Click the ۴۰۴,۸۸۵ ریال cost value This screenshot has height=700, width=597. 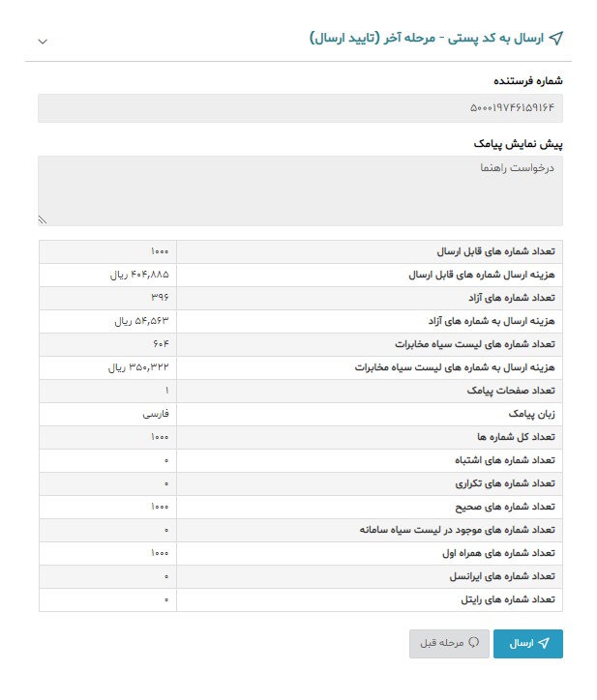(140, 275)
